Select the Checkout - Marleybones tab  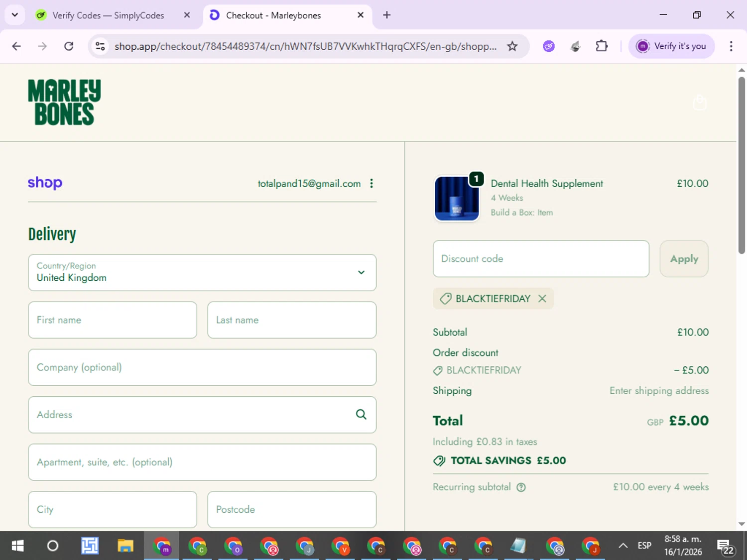273,15
